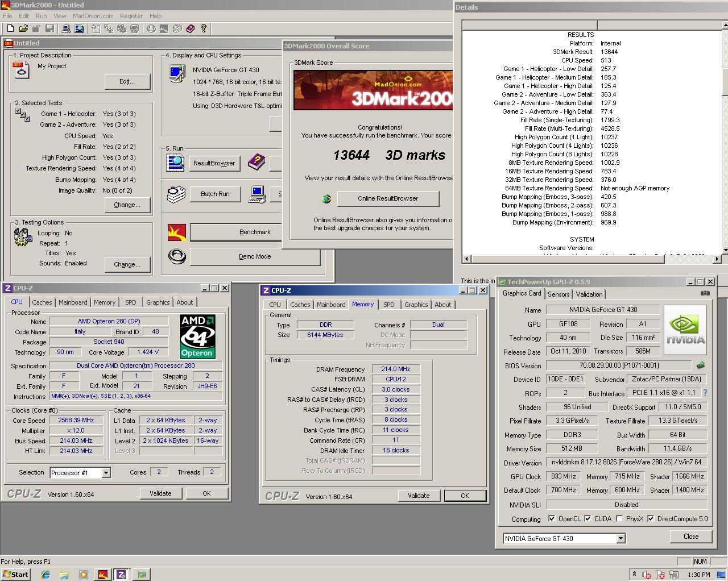Click the magnifier icon beside ResultBrowser button
The width and height of the screenshot is (728, 582).
coord(175,163)
